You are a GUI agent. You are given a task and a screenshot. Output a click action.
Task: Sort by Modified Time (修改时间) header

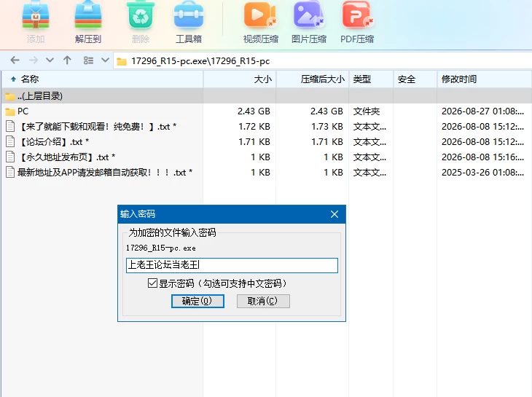pos(485,79)
